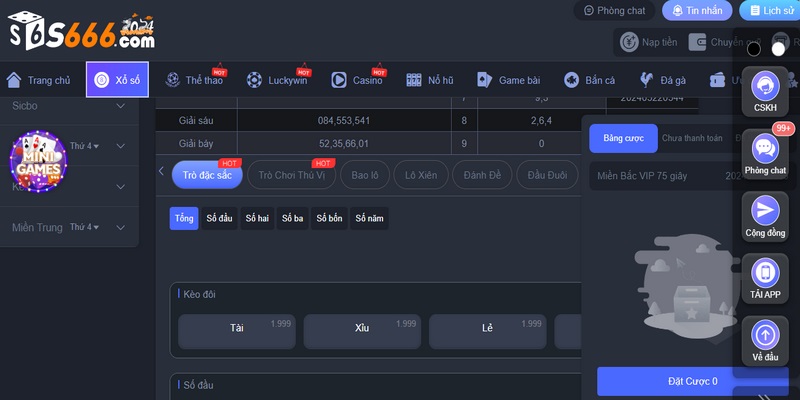800x400 pixels.
Task: Select the Số đầu filter option
Action: point(220,218)
